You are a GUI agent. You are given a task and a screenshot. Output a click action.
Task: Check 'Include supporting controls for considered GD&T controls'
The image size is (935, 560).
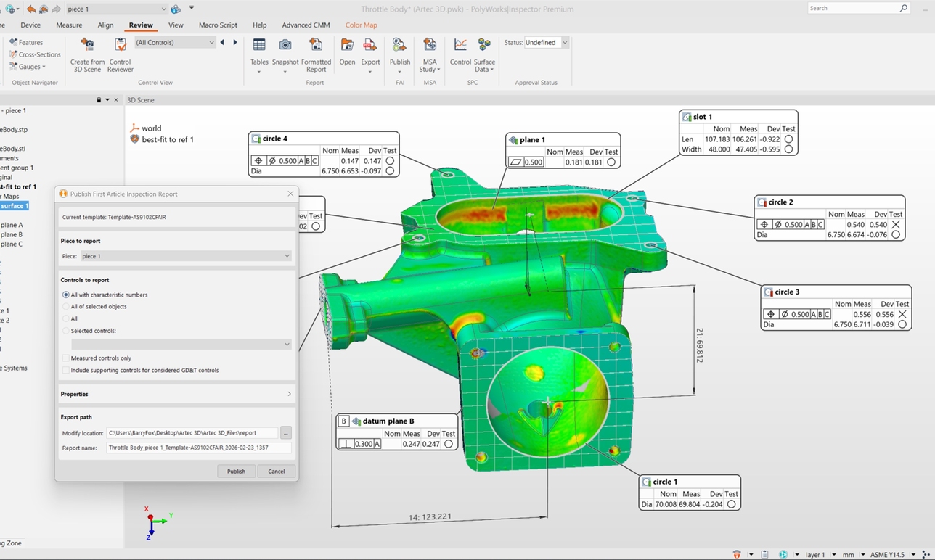65,370
